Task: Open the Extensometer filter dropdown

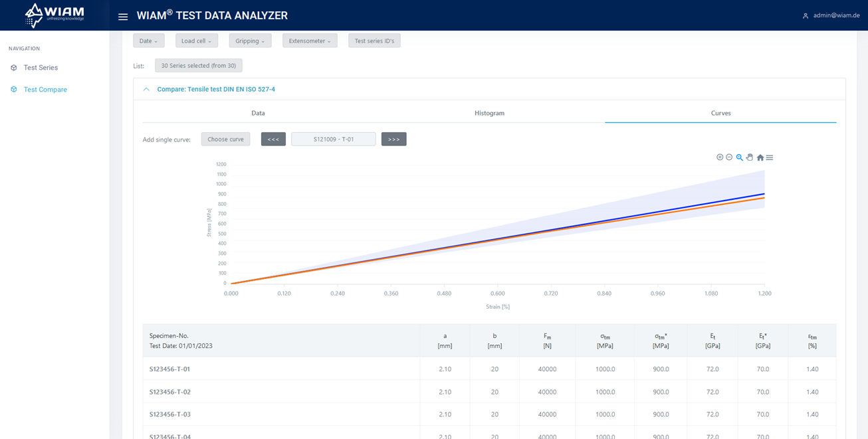Action: tap(310, 41)
